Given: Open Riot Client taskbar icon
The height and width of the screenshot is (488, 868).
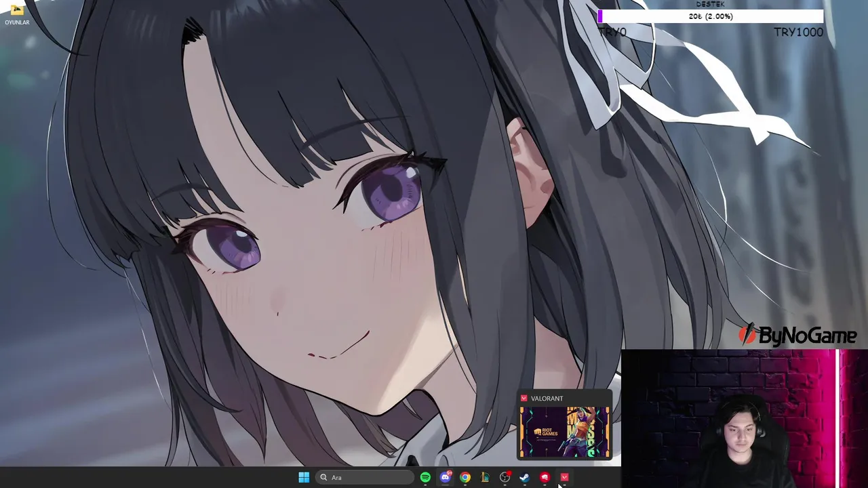Looking at the screenshot, I should point(545,477).
